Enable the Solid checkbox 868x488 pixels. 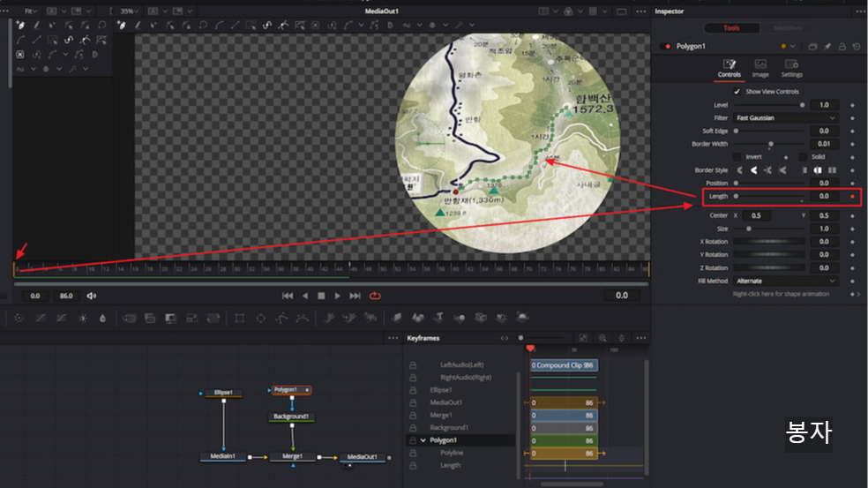(x=803, y=157)
